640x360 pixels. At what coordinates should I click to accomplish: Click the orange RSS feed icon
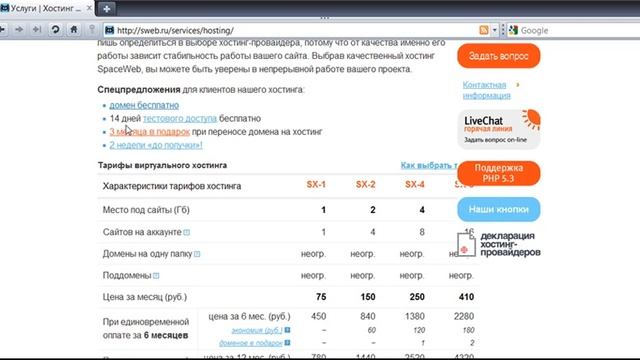pyautogui.click(x=484, y=30)
